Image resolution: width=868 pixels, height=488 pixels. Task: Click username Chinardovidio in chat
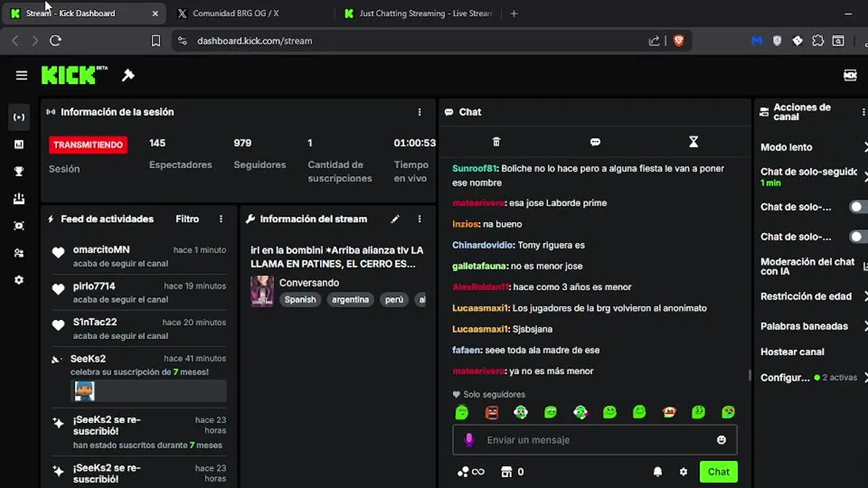point(484,245)
